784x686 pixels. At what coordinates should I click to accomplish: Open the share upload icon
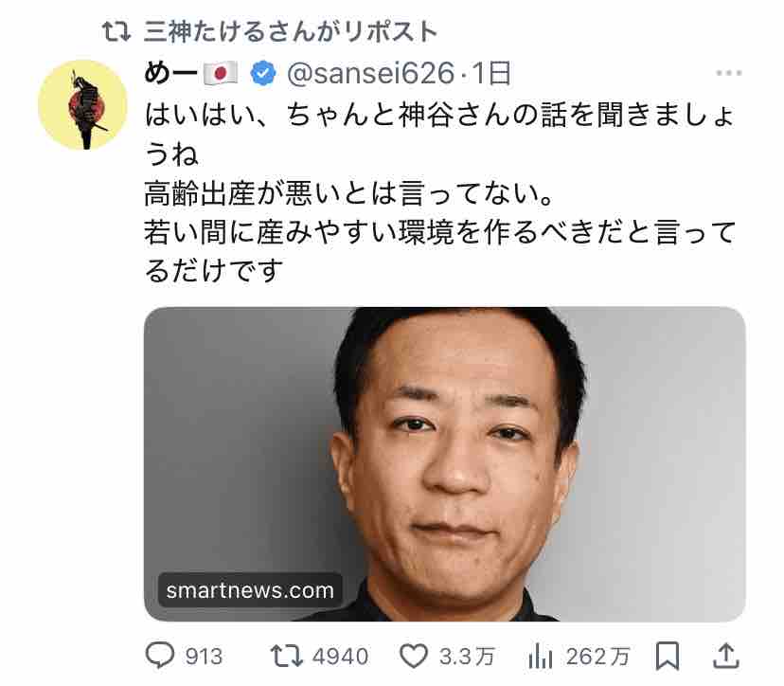(x=725, y=656)
